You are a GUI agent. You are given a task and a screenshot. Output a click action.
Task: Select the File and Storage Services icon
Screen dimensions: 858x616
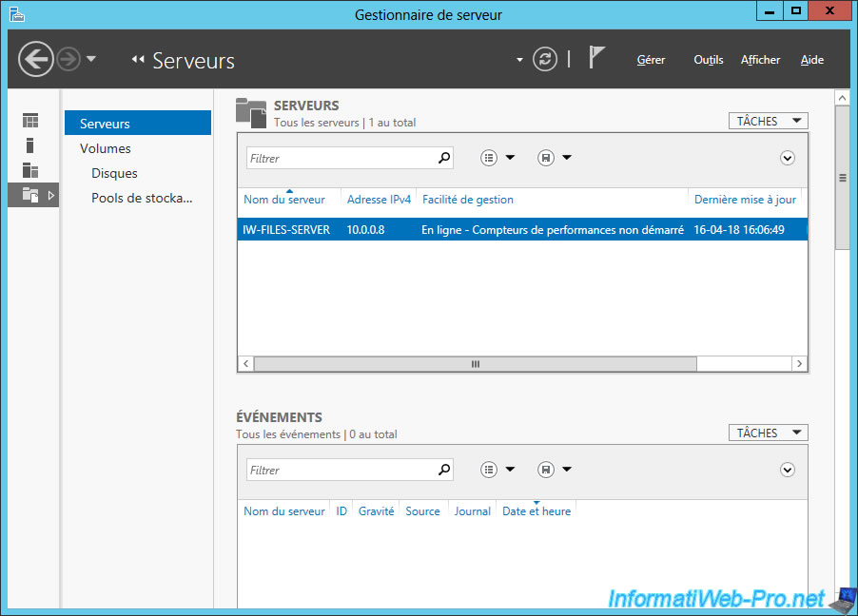tap(30, 195)
